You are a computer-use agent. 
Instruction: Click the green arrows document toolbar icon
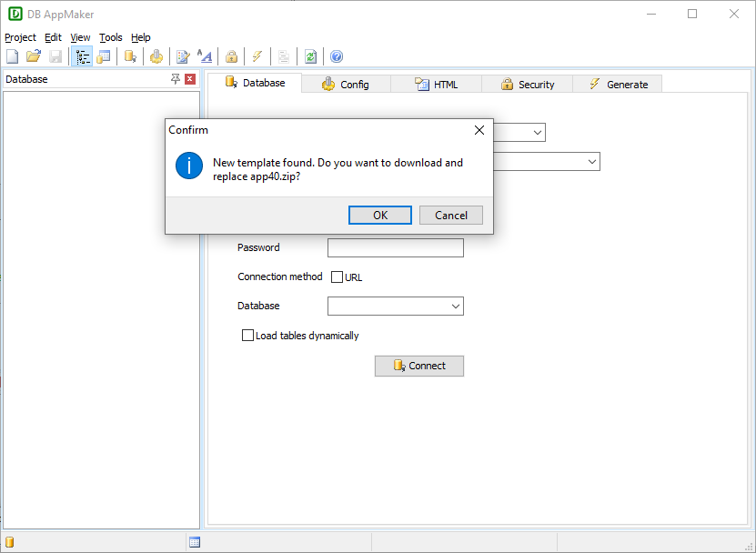point(310,56)
